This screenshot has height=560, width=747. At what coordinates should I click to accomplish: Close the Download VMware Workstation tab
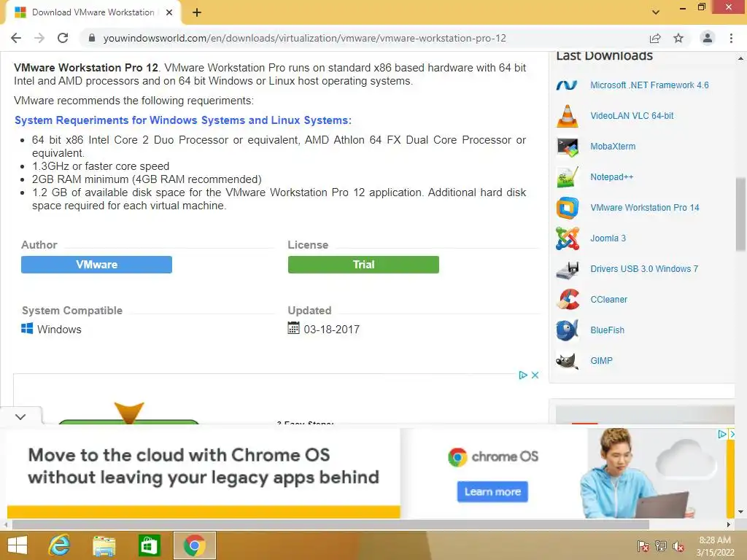[x=169, y=12]
